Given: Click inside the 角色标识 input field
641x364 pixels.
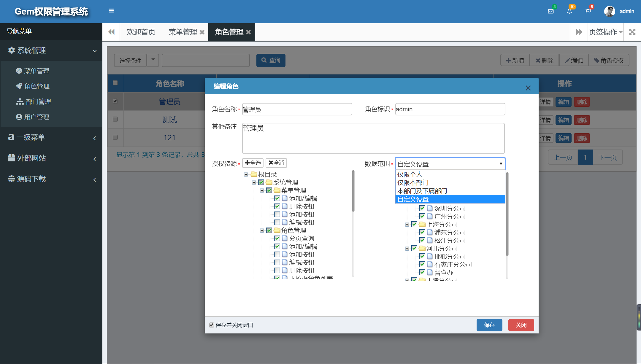Looking at the screenshot, I should click(x=450, y=109).
